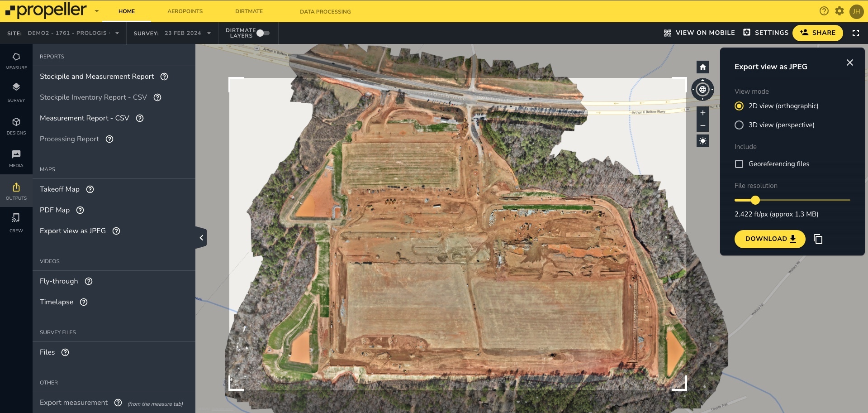
Task: Copy the export link with the copy icon
Action: (x=818, y=239)
